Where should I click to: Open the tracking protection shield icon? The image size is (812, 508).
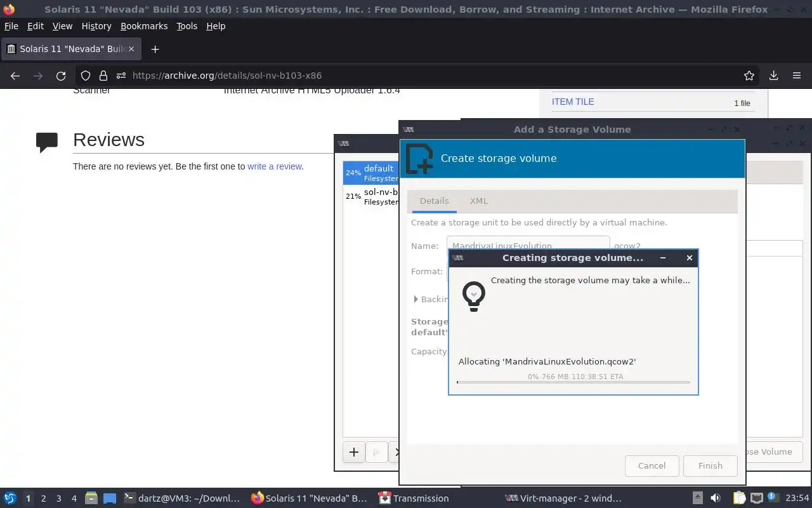pyautogui.click(x=86, y=76)
